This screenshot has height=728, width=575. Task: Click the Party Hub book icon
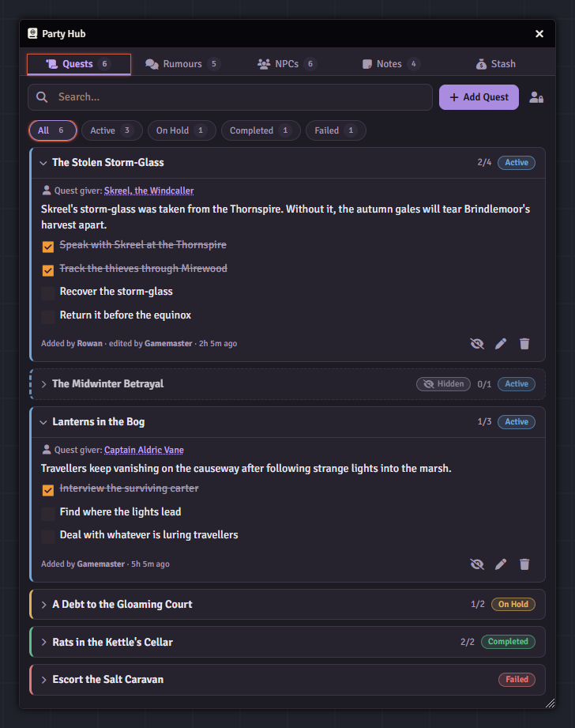[32, 33]
